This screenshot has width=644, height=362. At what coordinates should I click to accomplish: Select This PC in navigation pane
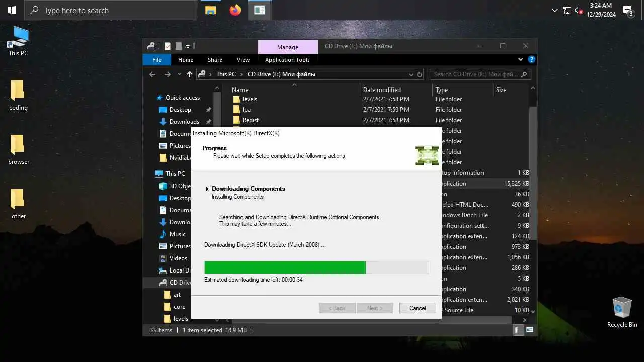point(175,174)
